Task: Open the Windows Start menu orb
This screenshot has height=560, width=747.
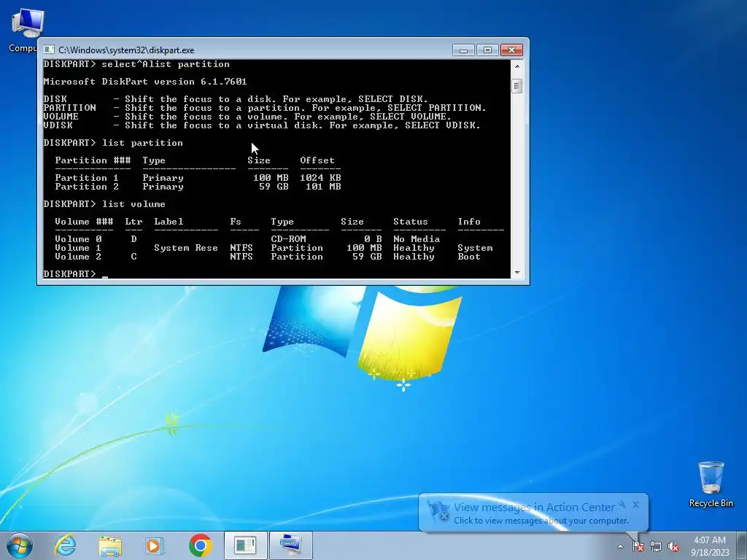Action: coord(19,545)
